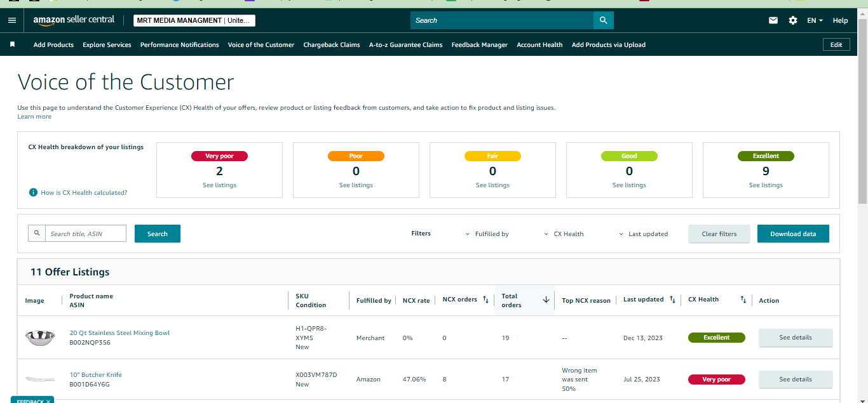Click the orange Poor summary badge

356,156
